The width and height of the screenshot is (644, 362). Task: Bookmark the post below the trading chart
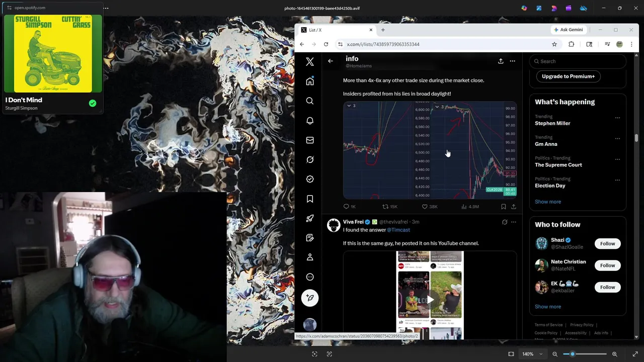click(x=503, y=207)
